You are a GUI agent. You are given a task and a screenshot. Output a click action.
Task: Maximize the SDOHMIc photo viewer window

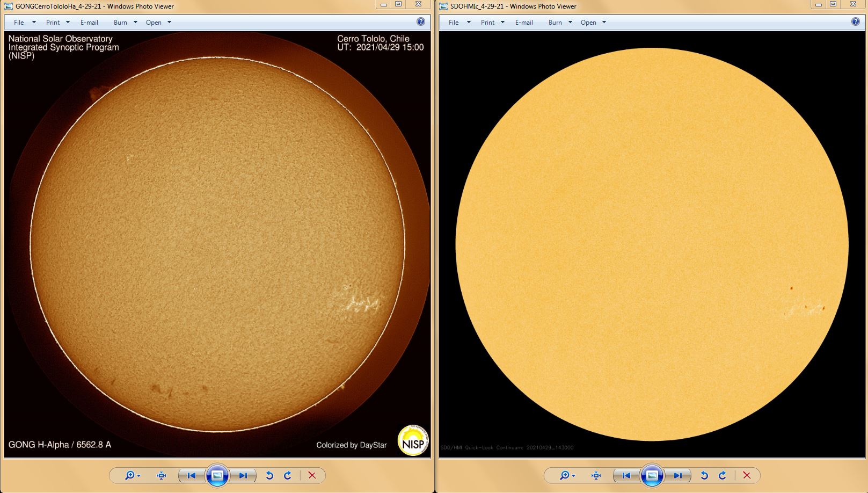pos(833,4)
